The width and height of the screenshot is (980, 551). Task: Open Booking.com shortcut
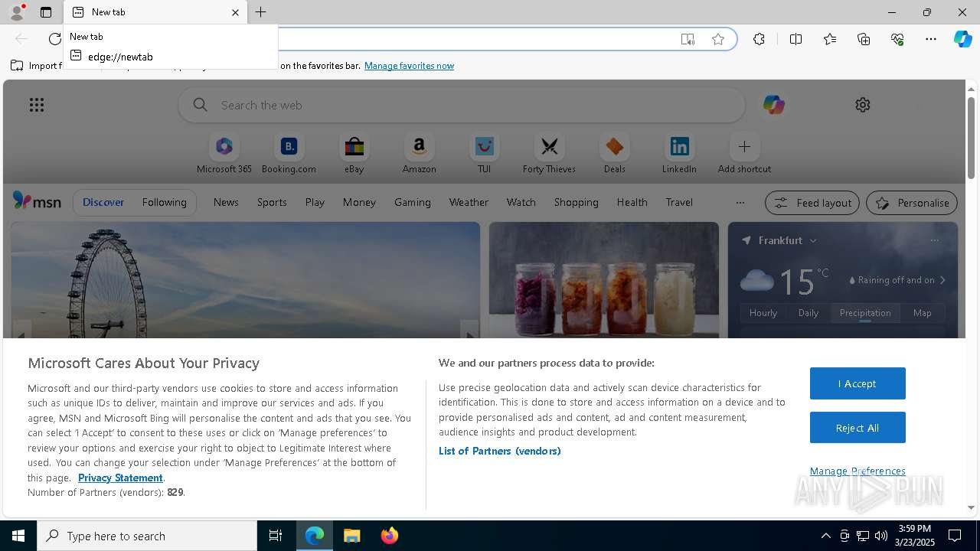coord(289,154)
